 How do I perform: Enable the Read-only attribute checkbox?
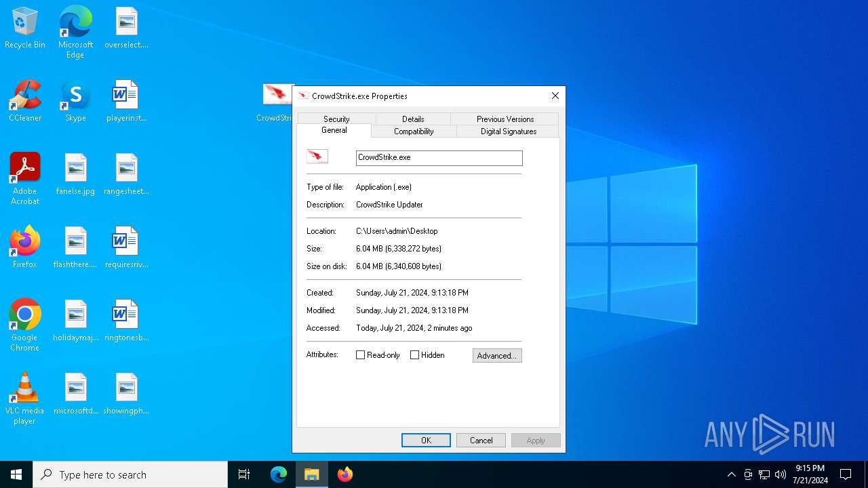click(361, 355)
